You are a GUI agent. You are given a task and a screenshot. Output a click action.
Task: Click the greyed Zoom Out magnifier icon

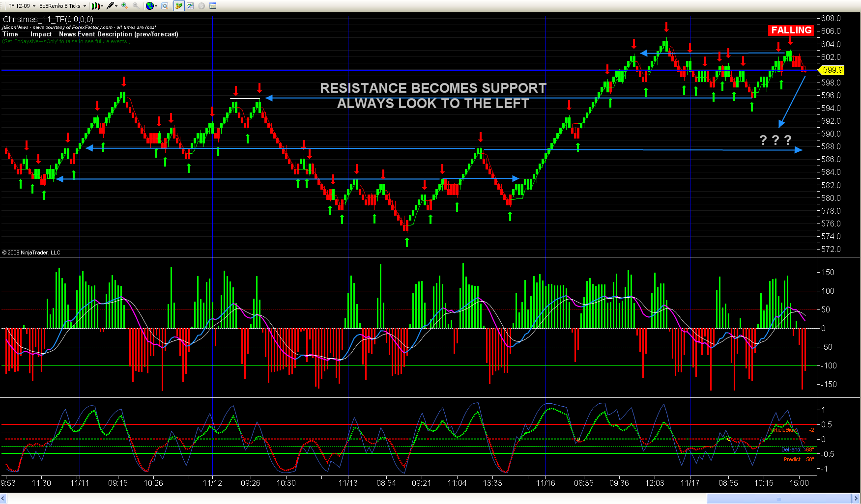coord(136,6)
